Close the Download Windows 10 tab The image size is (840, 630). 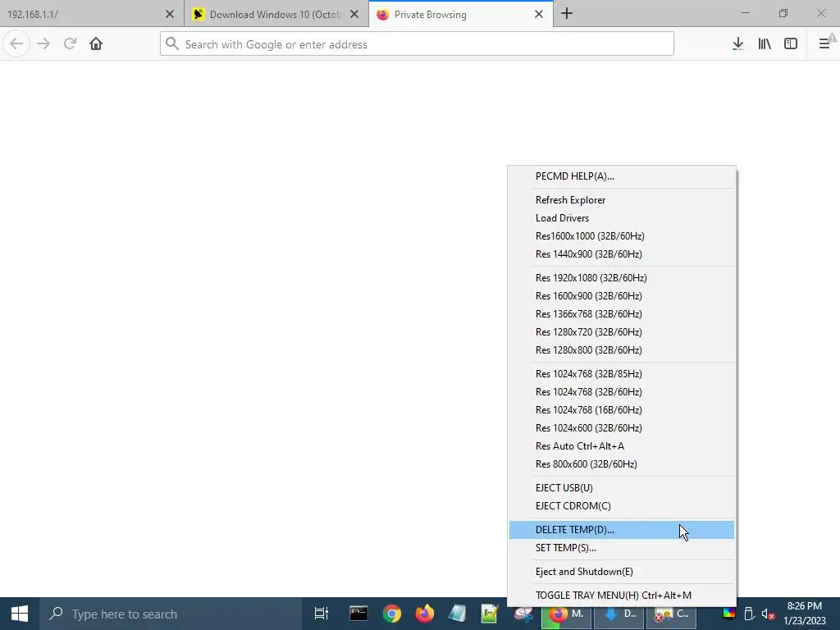tap(354, 15)
